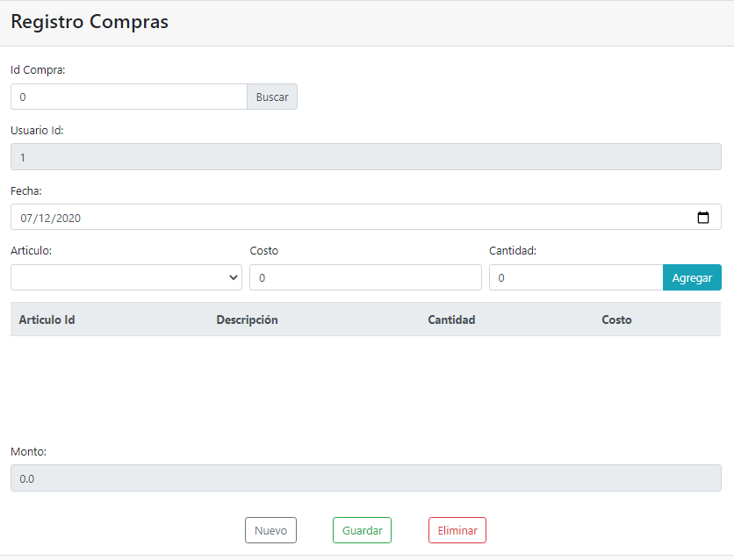This screenshot has height=560, width=734.
Task: Click the red Eliminar button
Action: coord(457,529)
